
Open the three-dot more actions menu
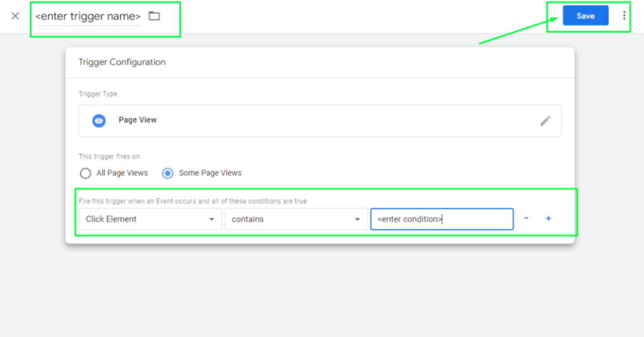pos(624,16)
